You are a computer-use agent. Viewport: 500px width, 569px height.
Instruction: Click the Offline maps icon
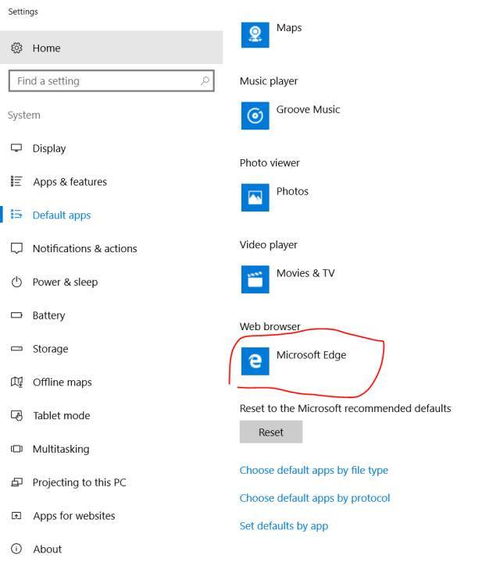[x=16, y=382]
